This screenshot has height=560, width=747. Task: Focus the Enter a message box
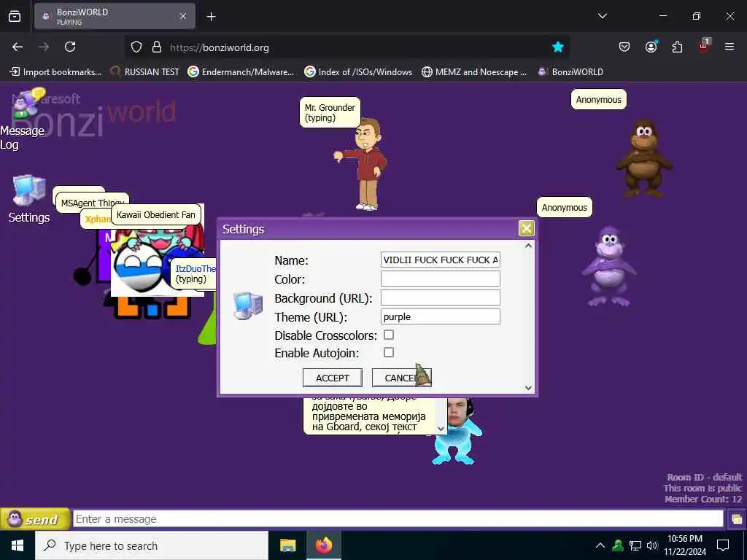(398, 519)
